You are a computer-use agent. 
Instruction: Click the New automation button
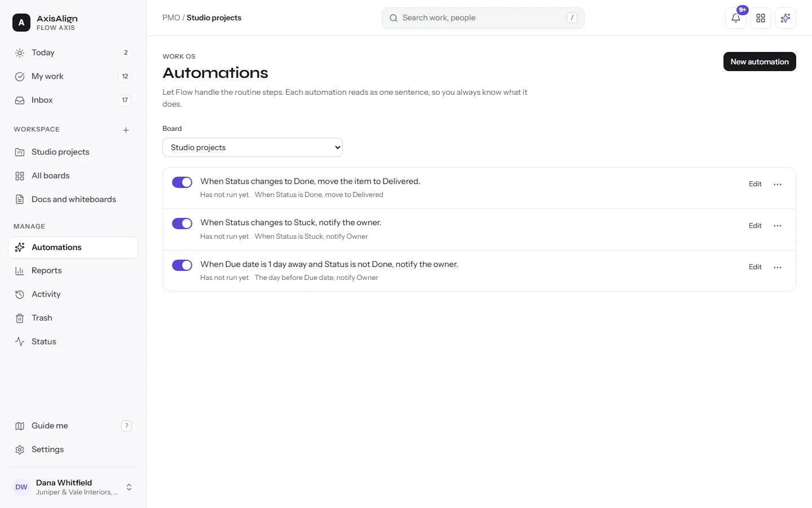(760, 62)
